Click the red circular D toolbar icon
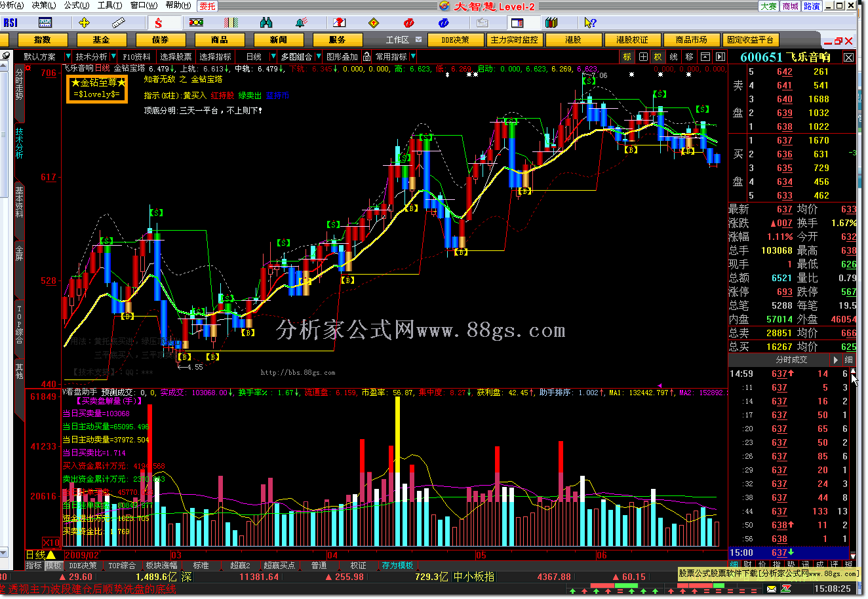This screenshot has height=599, width=868. 409,23
